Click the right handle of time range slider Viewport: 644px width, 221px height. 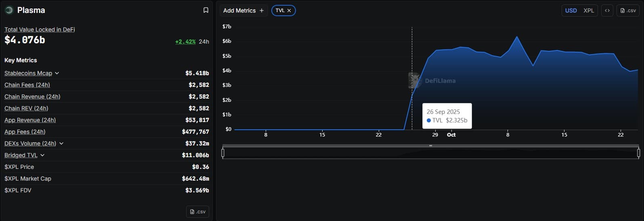638,153
